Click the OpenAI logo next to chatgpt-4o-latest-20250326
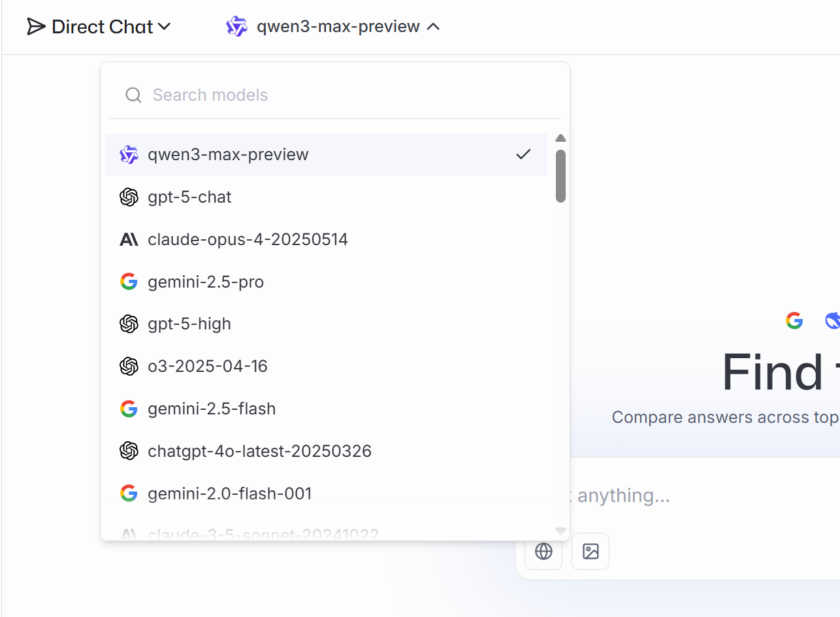This screenshot has width=840, height=617. 129,451
